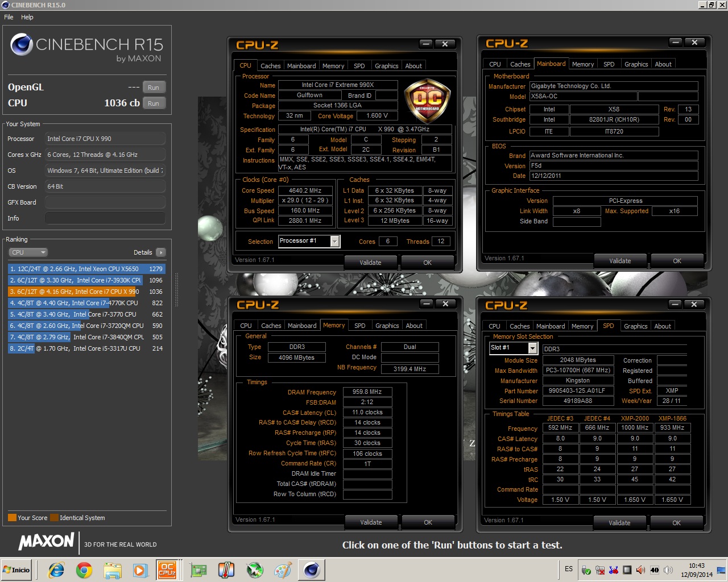Click the Info input field
The height and width of the screenshot is (582, 728).
[x=105, y=218]
